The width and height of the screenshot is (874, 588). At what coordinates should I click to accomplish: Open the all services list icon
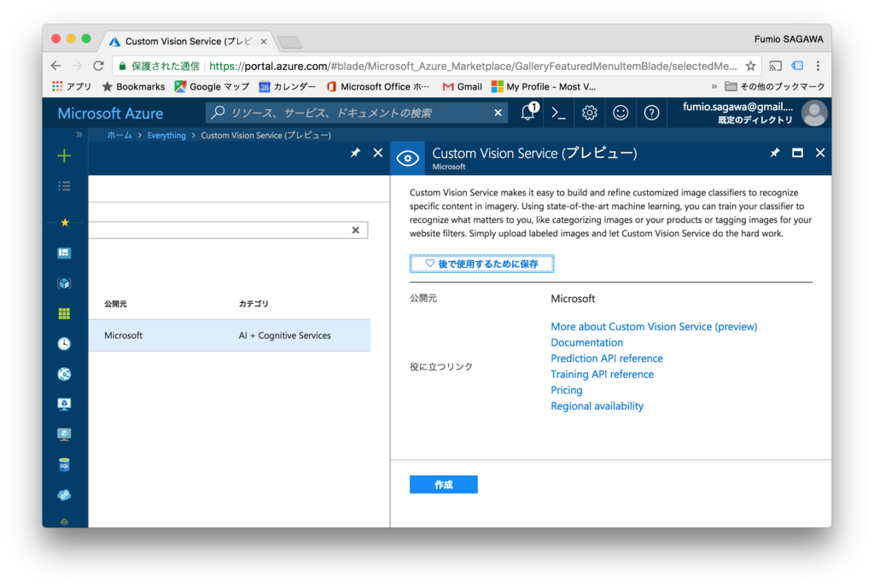tap(64, 186)
